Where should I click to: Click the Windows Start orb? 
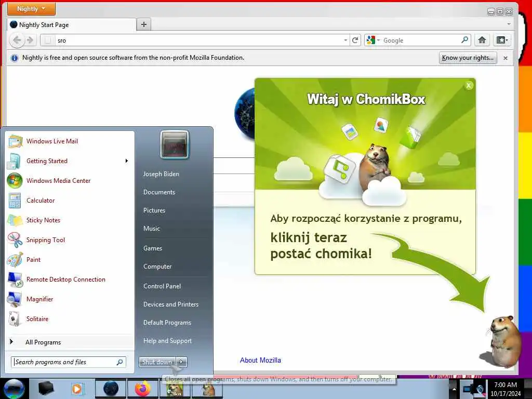pyautogui.click(x=14, y=389)
